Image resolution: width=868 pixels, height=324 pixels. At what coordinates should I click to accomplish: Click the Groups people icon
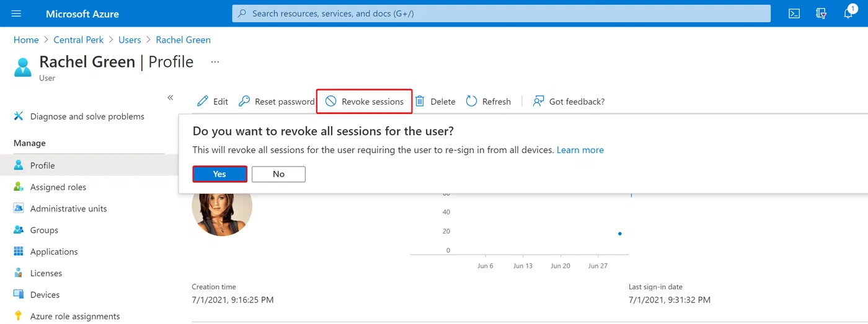pyautogui.click(x=19, y=230)
